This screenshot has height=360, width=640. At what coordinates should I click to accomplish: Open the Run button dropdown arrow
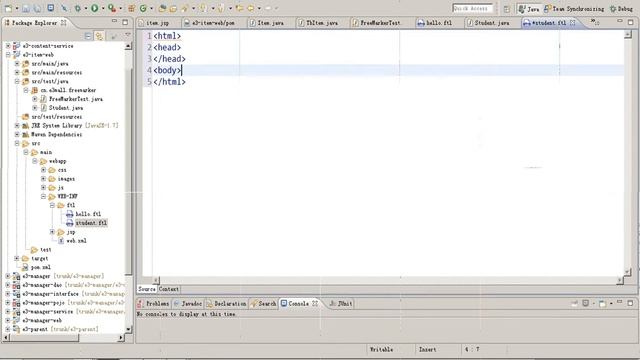103,9
